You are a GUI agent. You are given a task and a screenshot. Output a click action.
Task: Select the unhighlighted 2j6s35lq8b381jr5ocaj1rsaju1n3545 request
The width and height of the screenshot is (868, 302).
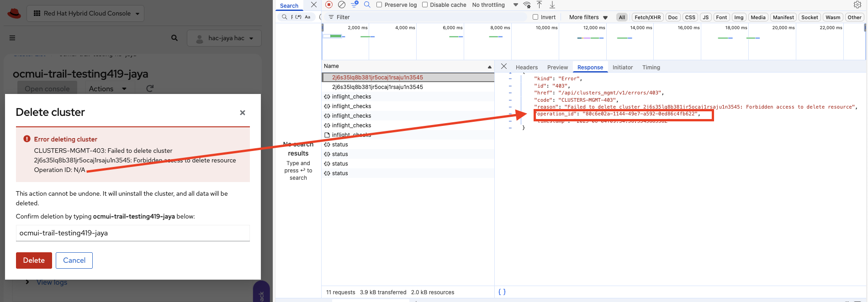coord(408,87)
